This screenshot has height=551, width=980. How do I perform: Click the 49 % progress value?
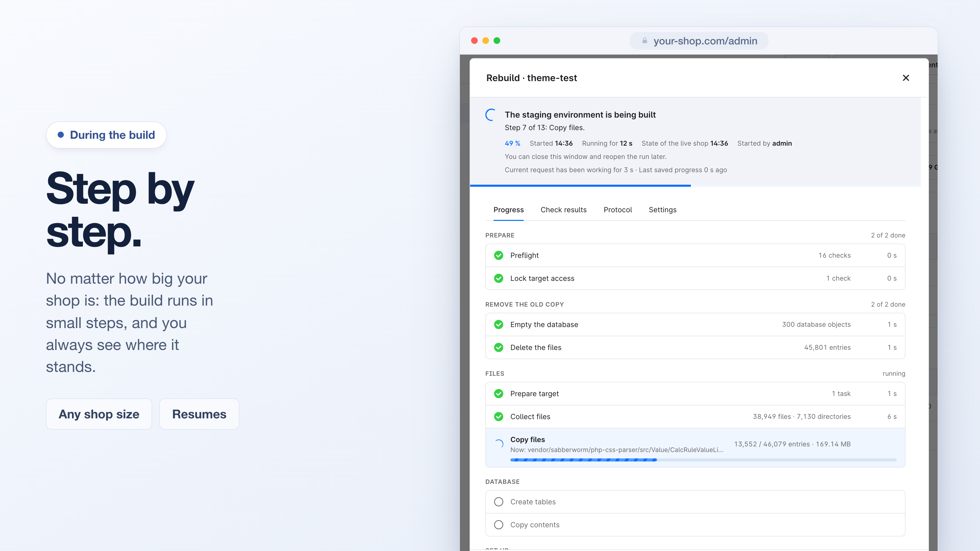[x=512, y=143]
